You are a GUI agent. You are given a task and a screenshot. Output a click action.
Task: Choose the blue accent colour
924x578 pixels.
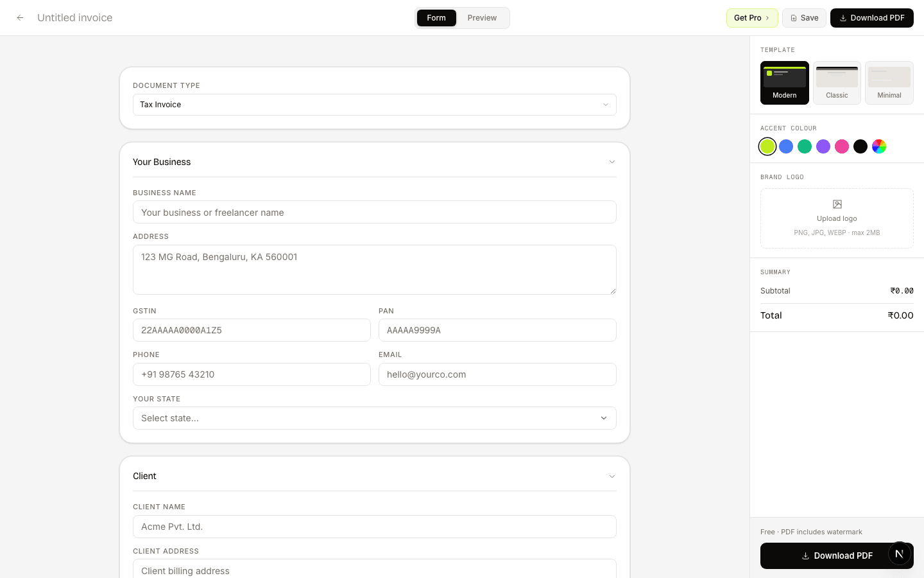pyautogui.click(x=786, y=146)
